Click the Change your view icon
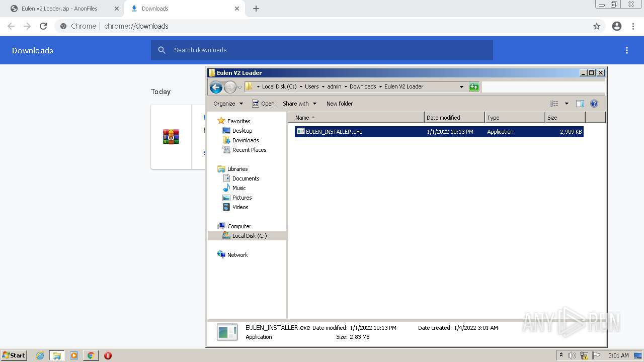 click(554, 104)
